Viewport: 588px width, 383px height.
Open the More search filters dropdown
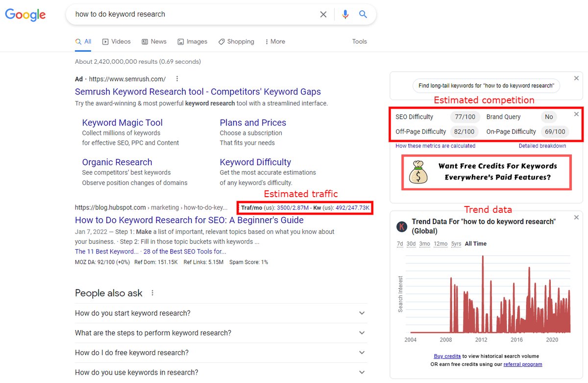(x=275, y=42)
